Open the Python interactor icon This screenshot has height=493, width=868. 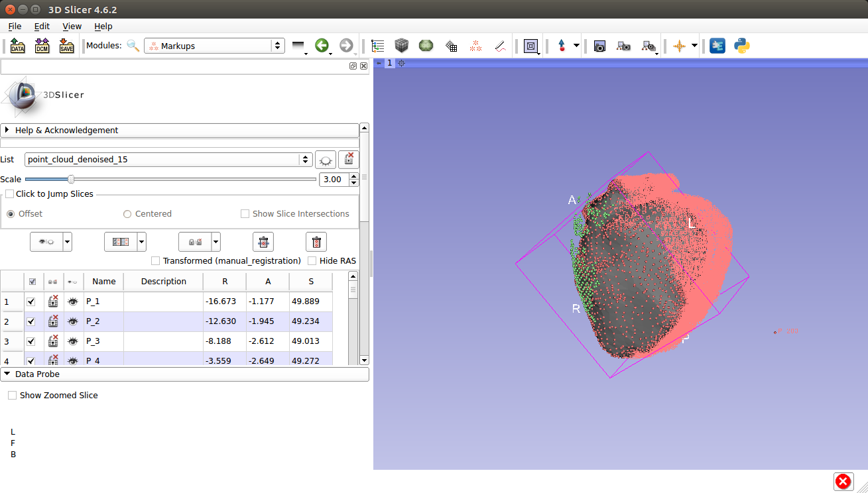point(741,46)
